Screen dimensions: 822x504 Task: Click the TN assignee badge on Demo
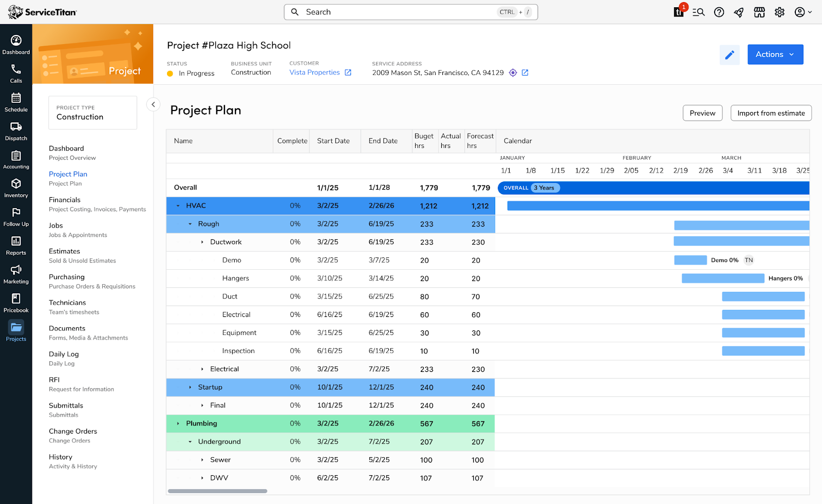point(749,260)
